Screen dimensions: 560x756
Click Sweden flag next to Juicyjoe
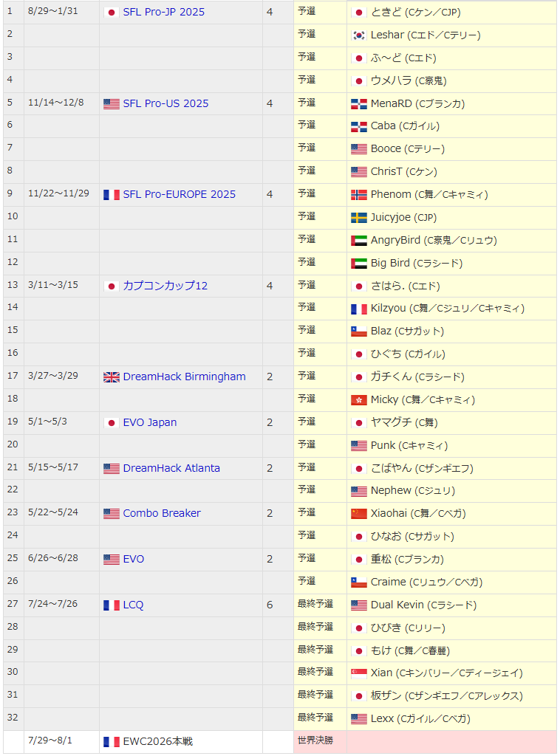(x=359, y=218)
